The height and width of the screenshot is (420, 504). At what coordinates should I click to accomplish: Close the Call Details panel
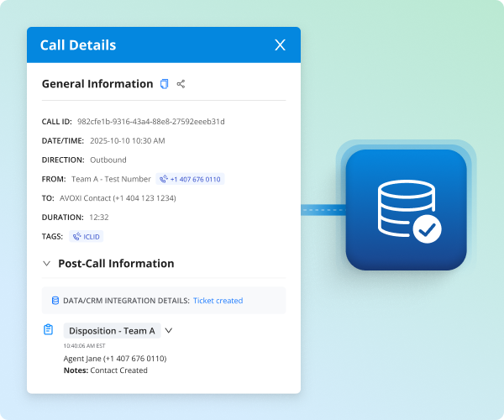(x=280, y=45)
